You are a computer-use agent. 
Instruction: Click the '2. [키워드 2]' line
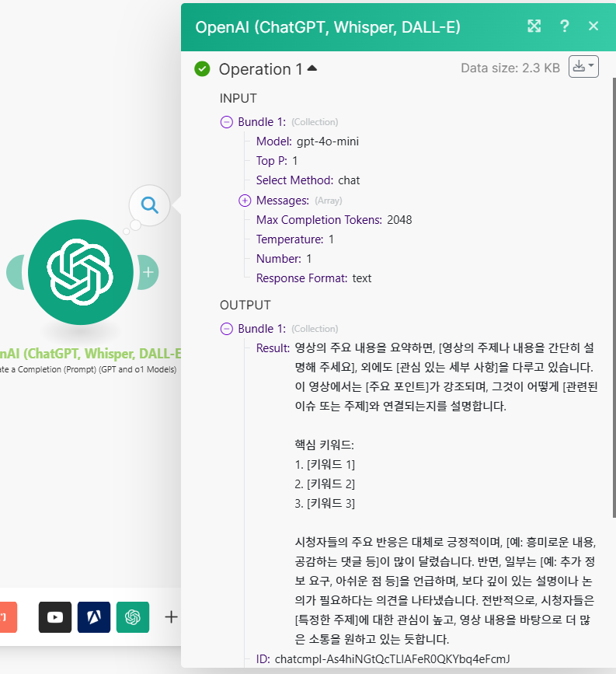point(325,484)
